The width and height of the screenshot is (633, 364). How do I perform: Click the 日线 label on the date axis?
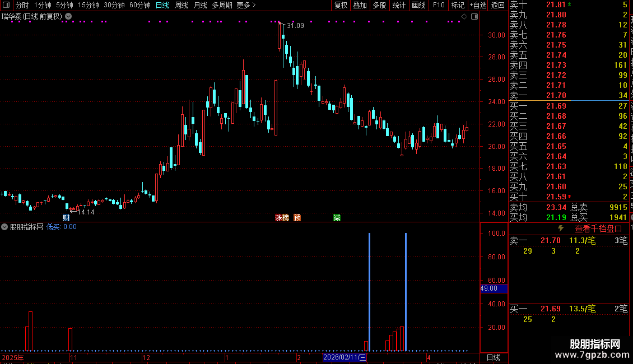coord(494,357)
